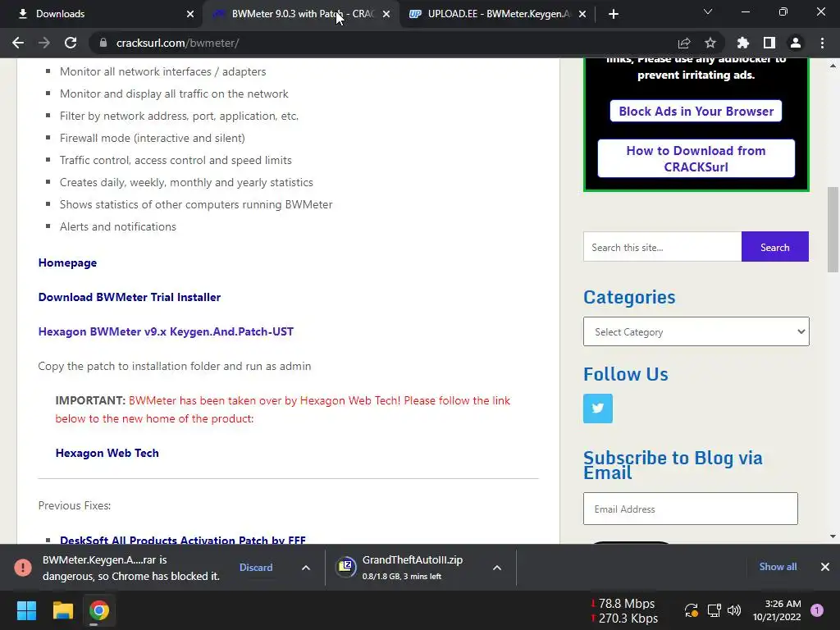The height and width of the screenshot is (630, 840).
Task: Open a new browser tab
Action: pyautogui.click(x=614, y=14)
